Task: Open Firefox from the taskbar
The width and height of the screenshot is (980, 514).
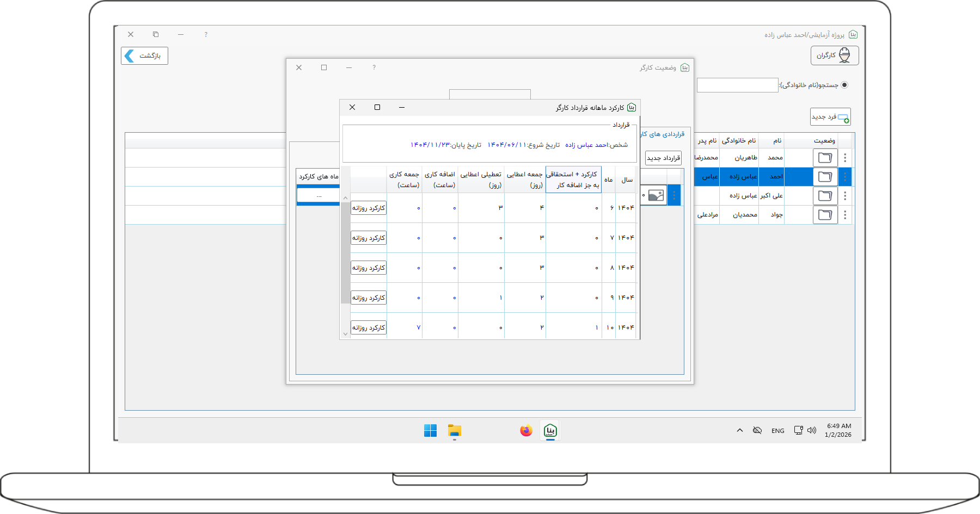Action: pyautogui.click(x=526, y=431)
